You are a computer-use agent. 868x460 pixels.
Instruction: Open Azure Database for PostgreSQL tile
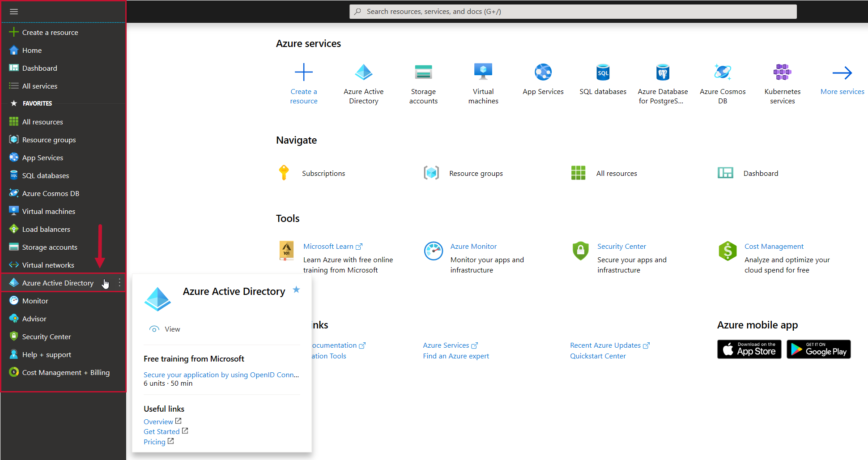(663, 84)
